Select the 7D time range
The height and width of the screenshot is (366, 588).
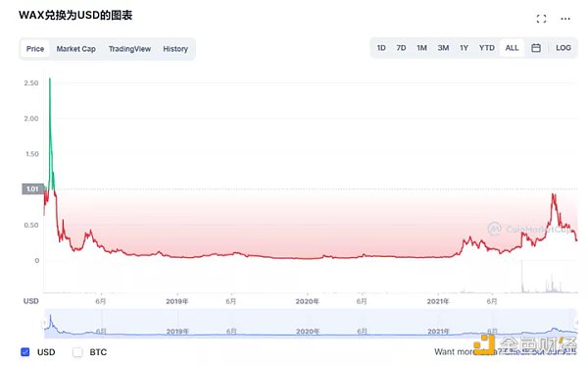401,48
